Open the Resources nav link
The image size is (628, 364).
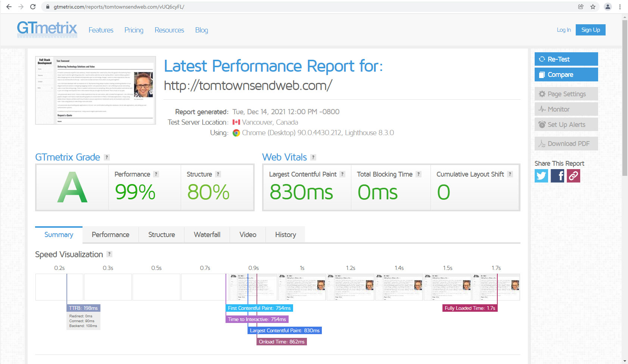point(169,30)
